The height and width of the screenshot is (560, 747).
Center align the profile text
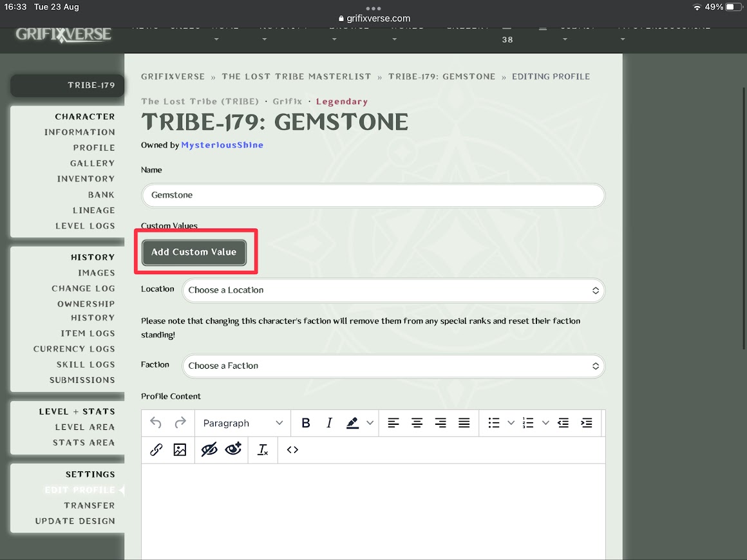tap(417, 423)
